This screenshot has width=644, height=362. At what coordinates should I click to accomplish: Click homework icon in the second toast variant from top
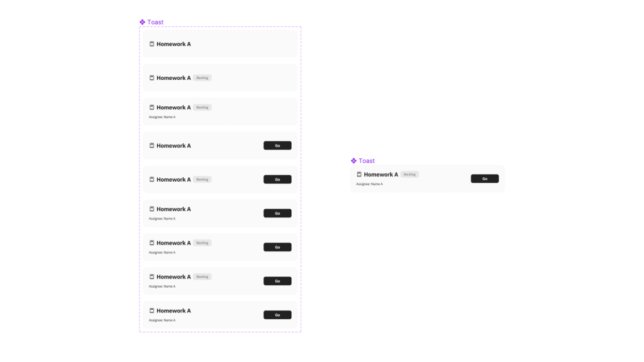pyautogui.click(x=152, y=78)
